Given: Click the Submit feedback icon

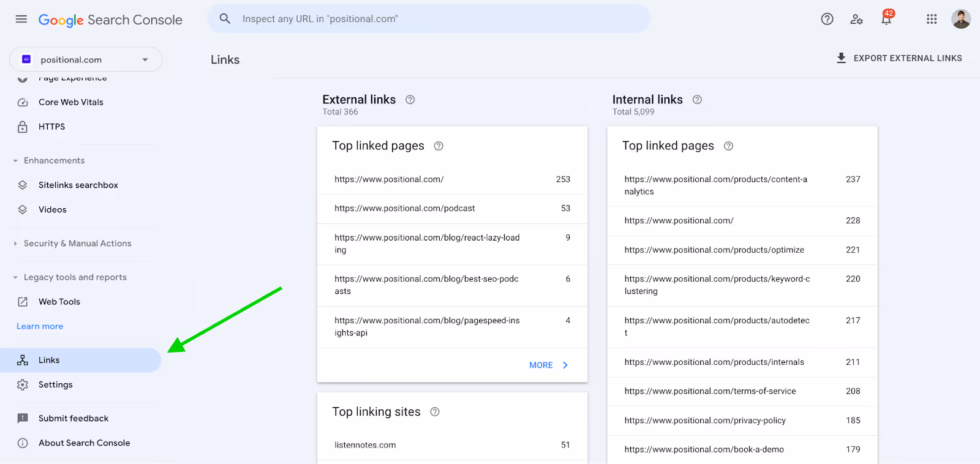Looking at the screenshot, I should click(23, 419).
